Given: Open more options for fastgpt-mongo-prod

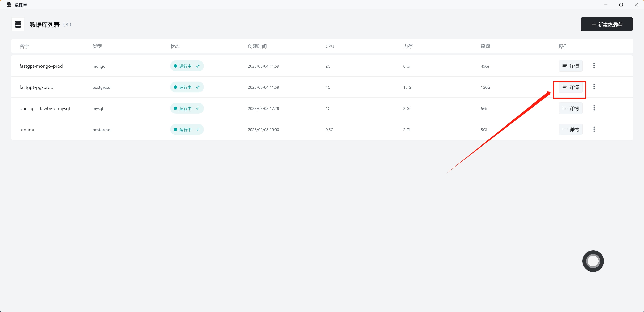Looking at the screenshot, I should (x=594, y=66).
